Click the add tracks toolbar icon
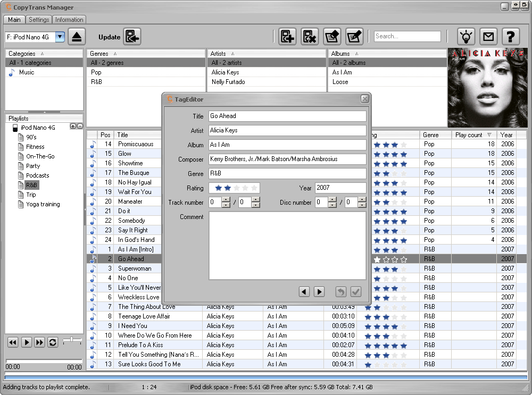Image resolution: width=532 pixels, height=395 pixels. click(x=287, y=37)
